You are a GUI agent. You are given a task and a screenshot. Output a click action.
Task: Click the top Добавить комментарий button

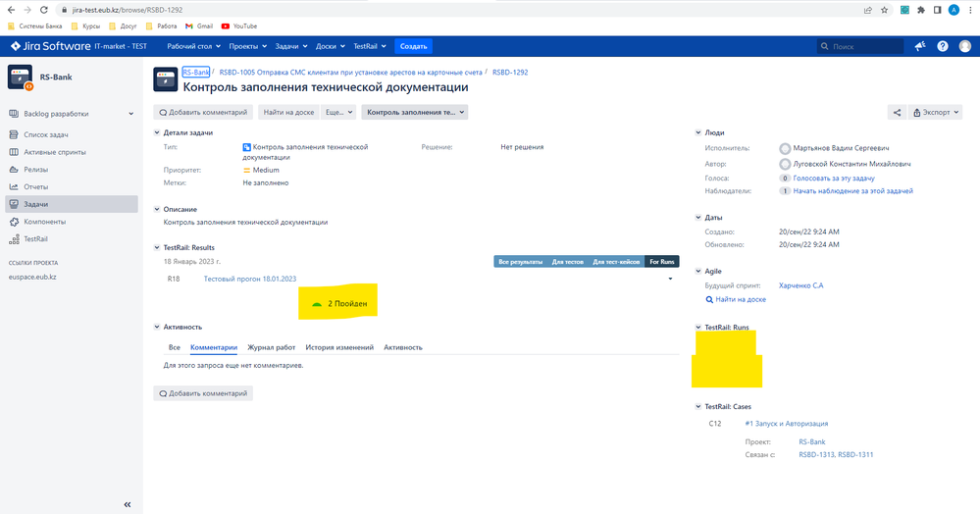[203, 113]
